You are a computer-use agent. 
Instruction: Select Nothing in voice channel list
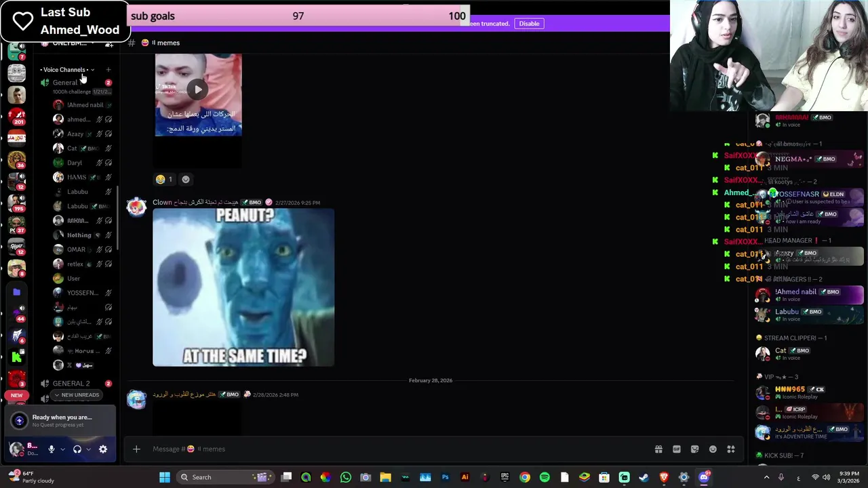[x=81, y=235]
